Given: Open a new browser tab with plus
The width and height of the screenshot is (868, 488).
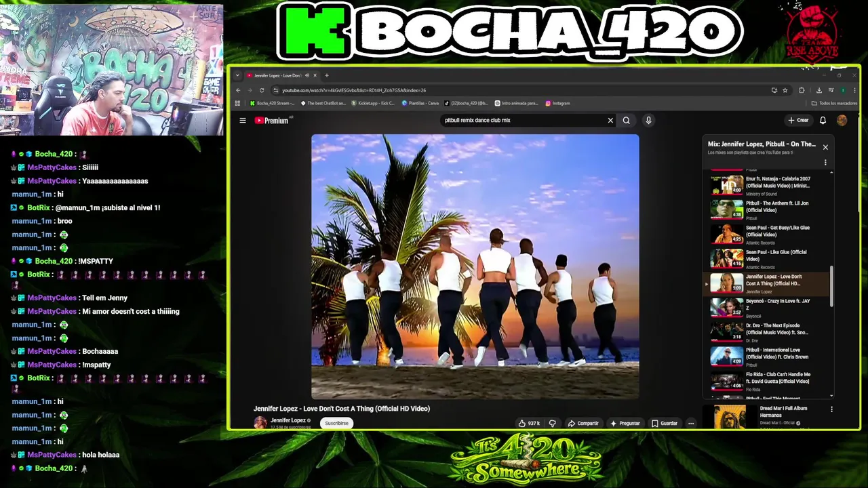Looking at the screenshot, I should [327, 75].
